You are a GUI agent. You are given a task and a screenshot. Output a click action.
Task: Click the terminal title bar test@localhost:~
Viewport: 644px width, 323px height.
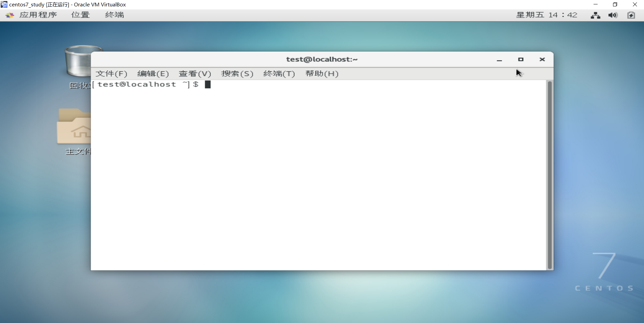pos(322,59)
